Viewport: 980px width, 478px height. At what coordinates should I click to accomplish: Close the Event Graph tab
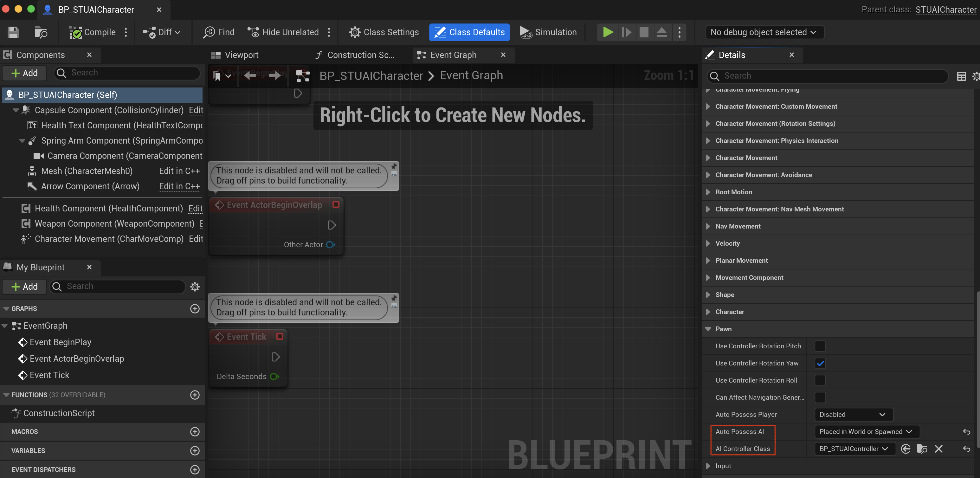503,55
